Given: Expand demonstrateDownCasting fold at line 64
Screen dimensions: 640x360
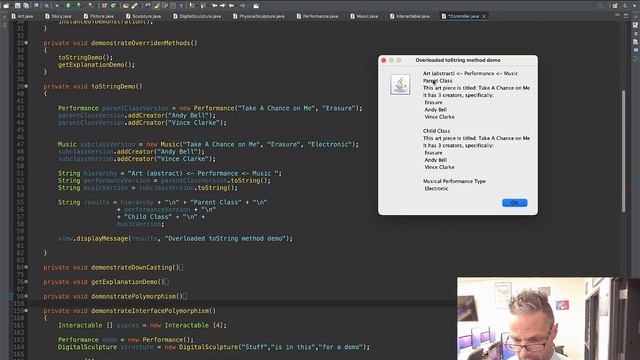Looking at the screenshot, I should (27, 267).
